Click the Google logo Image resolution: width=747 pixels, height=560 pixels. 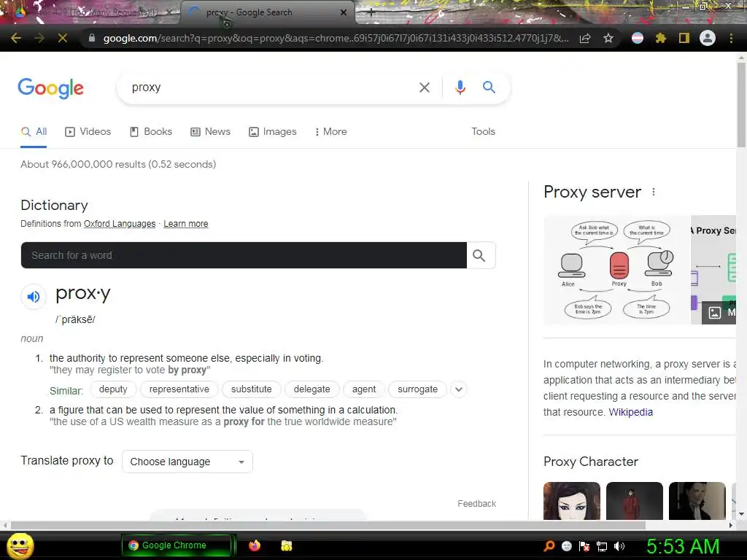pos(51,87)
